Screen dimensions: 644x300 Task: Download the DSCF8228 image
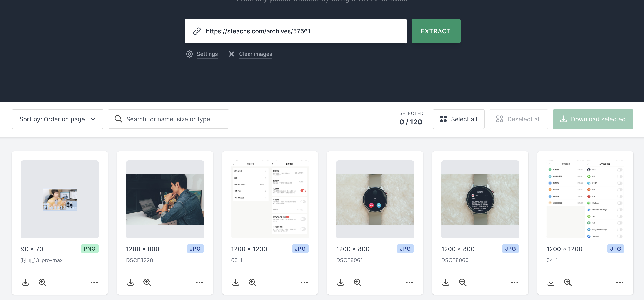130,282
